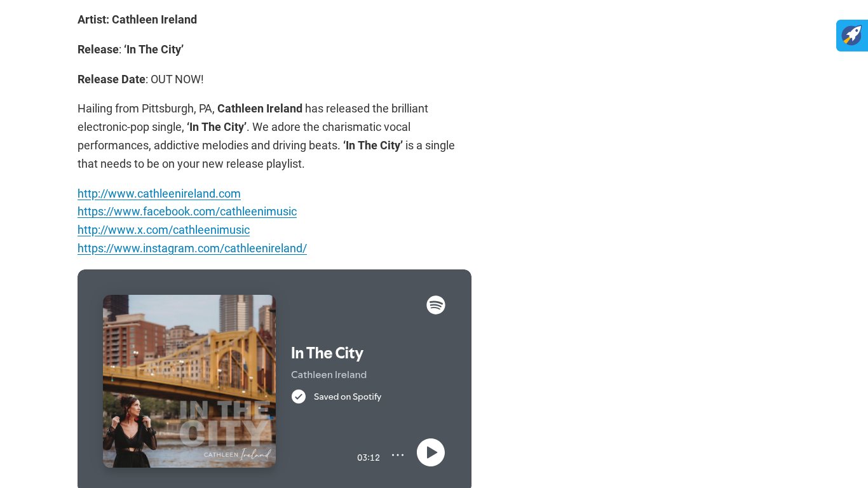Open the cathleenireland.com website link
This screenshot has width=868, height=488.
tap(159, 193)
